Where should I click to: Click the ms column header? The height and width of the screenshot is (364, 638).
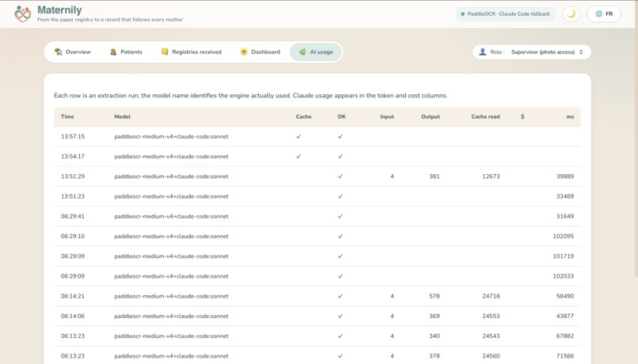tap(570, 117)
